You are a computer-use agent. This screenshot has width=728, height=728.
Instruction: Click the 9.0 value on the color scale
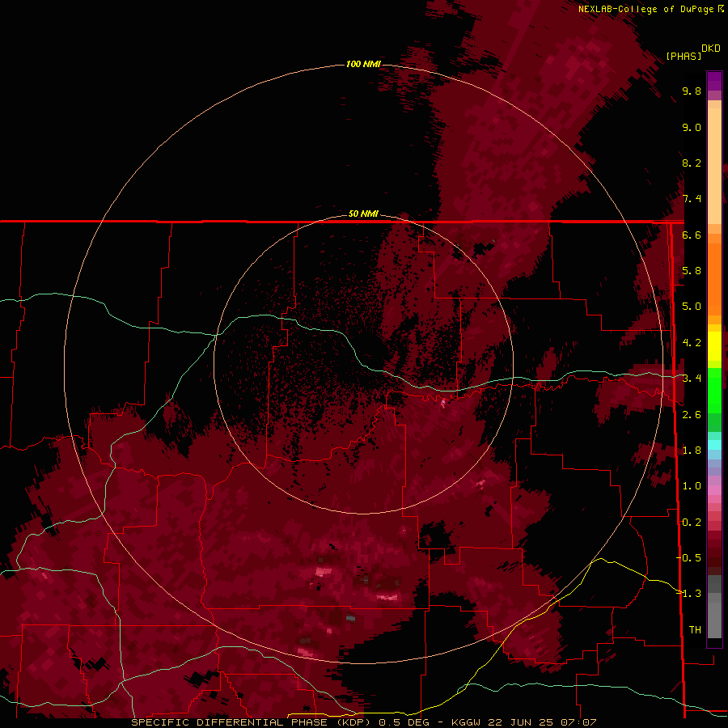pos(692,127)
